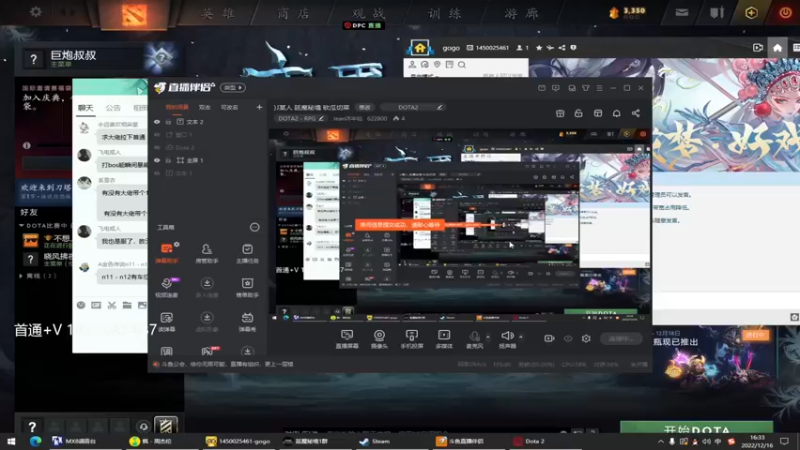The width and height of the screenshot is (800, 450).
Task: Open the 房管助手 room manager tool
Action: (x=207, y=253)
